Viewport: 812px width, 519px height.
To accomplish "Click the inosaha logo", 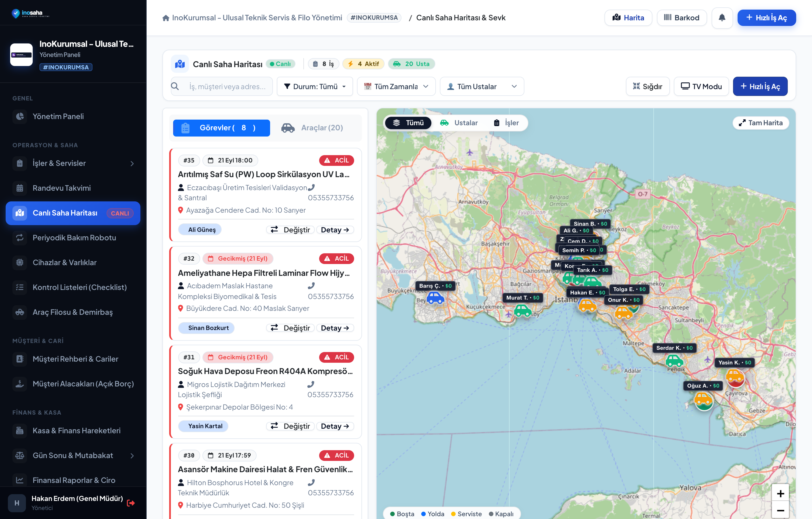I will point(30,13).
